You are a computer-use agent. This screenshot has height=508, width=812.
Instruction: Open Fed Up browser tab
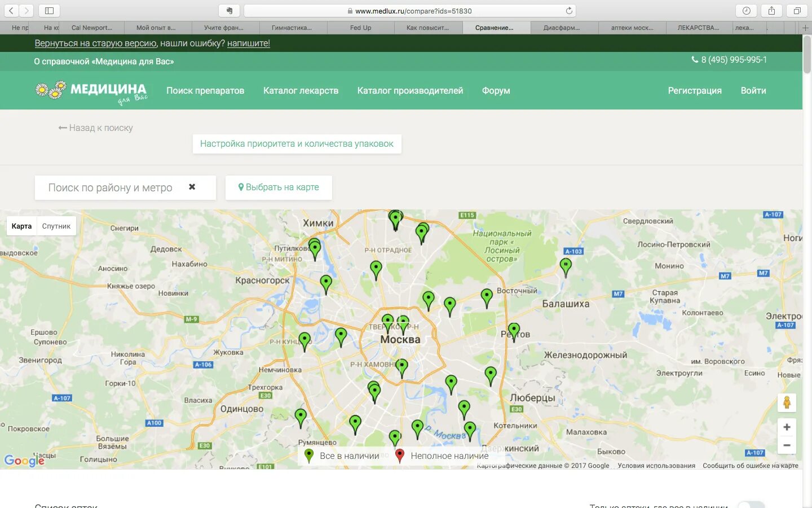361,28
